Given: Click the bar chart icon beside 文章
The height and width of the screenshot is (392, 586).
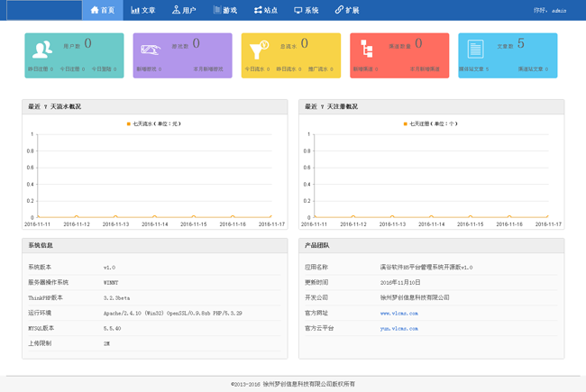Looking at the screenshot, I should point(134,10).
